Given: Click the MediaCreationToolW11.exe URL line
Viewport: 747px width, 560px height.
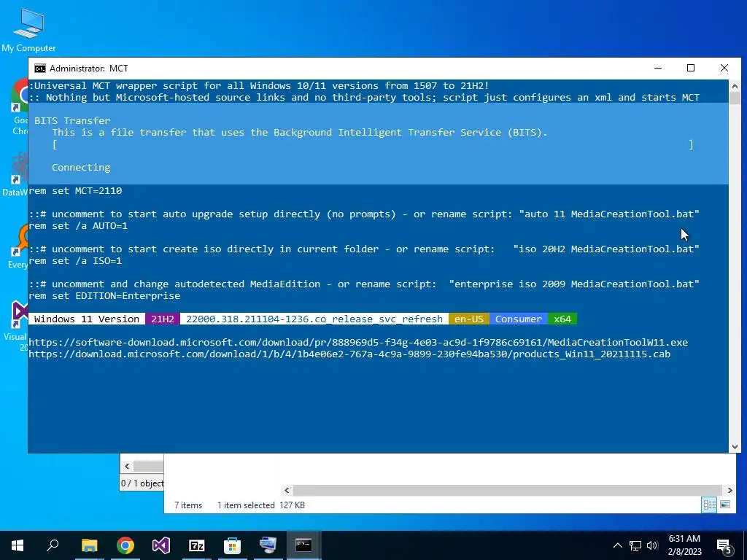Looking at the screenshot, I should point(358,343).
